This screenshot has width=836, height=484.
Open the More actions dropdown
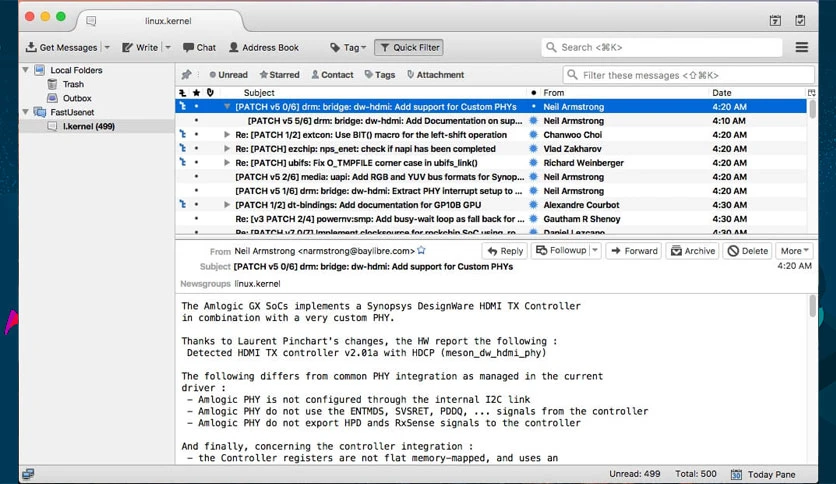794,251
